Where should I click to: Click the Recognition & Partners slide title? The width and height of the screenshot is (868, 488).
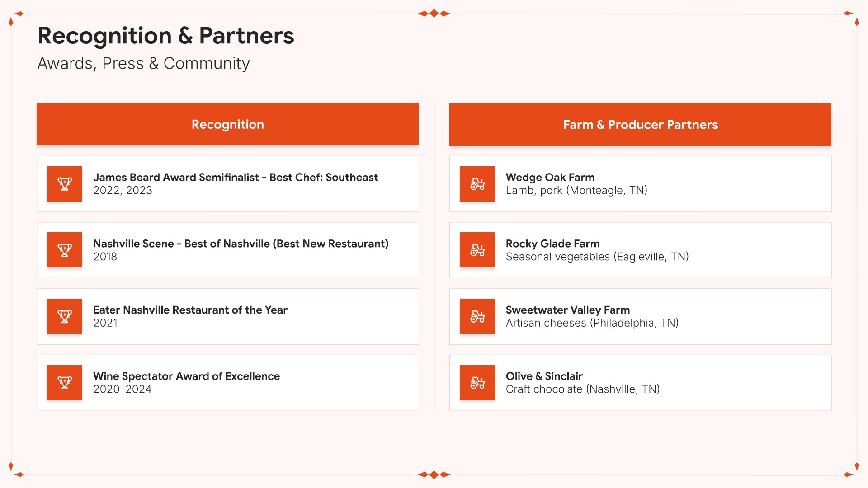click(x=165, y=36)
